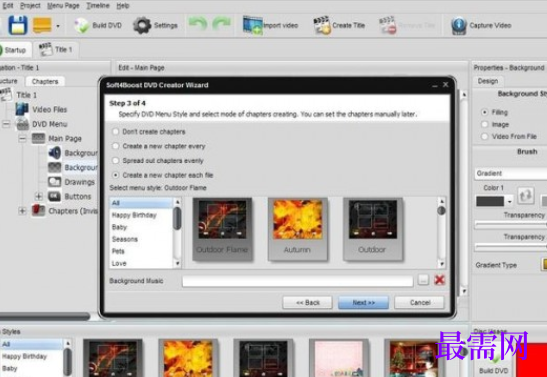Screen dimensions: 547x377
Task: Choose Pets category in wizard list
Action: point(141,251)
